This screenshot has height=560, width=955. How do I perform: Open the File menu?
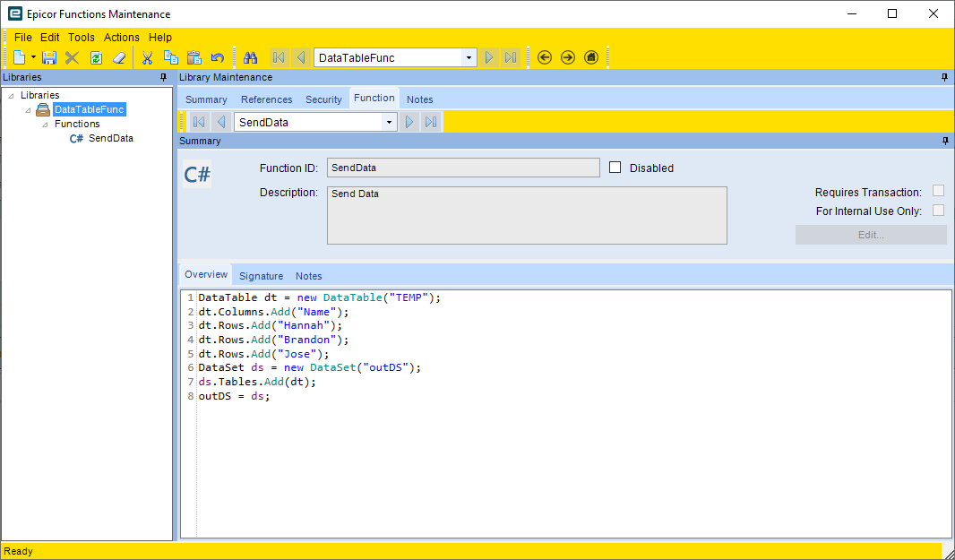pos(23,37)
